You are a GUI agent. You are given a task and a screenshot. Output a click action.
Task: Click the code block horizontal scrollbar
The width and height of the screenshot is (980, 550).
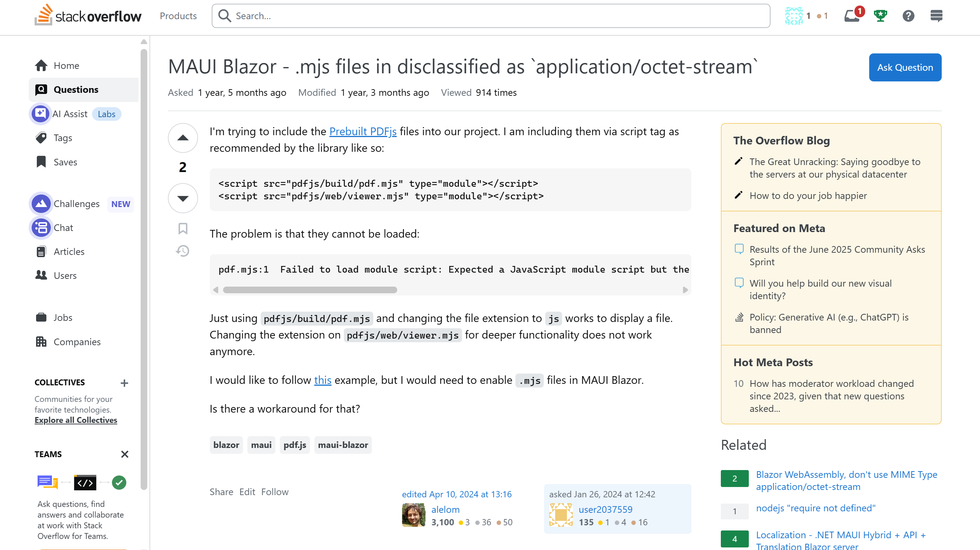pyautogui.click(x=310, y=290)
